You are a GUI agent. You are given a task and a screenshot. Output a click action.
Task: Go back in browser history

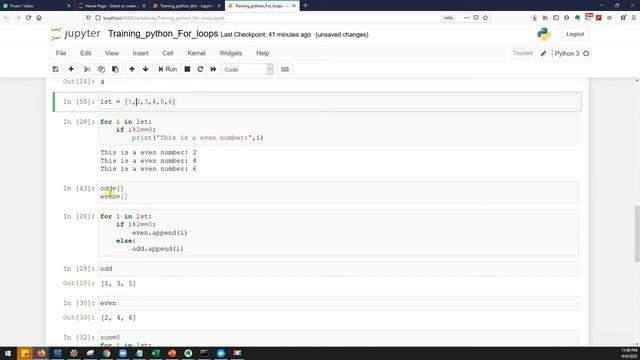pos(7,18)
